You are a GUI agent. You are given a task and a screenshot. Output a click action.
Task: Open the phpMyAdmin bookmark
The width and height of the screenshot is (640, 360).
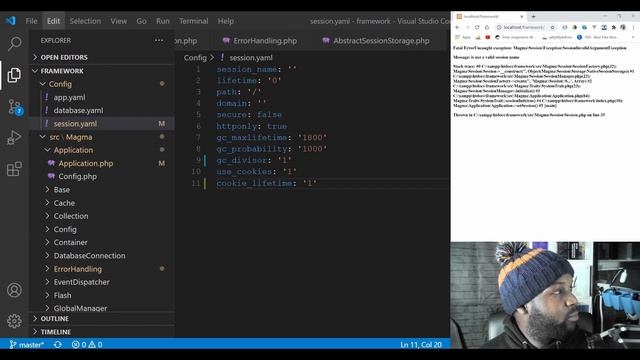(557, 37)
